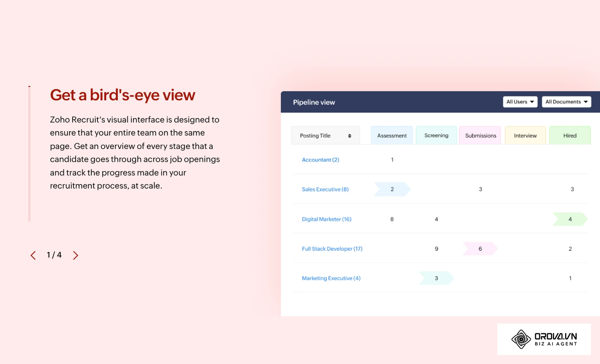Open the Accountant (2) job posting
Viewport: 600px width, 364px height.
click(x=321, y=160)
